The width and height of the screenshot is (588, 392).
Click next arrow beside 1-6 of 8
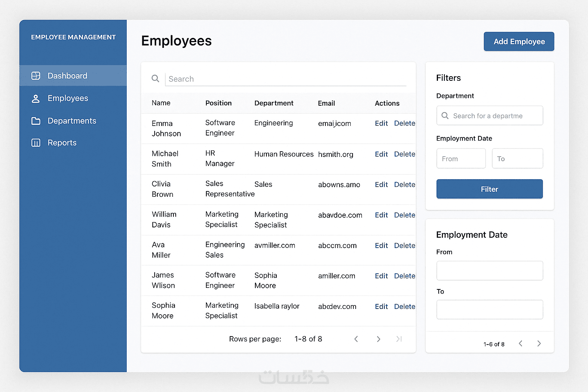tap(539, 343)
